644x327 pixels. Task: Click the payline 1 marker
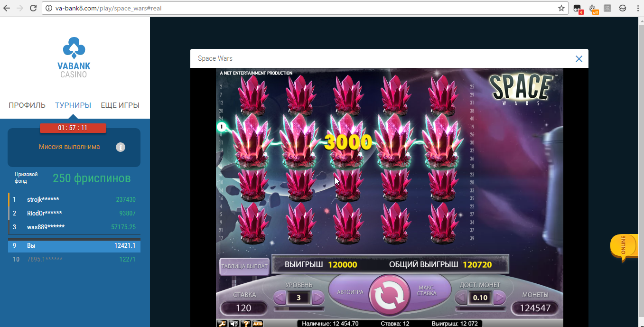click(221, 127)
